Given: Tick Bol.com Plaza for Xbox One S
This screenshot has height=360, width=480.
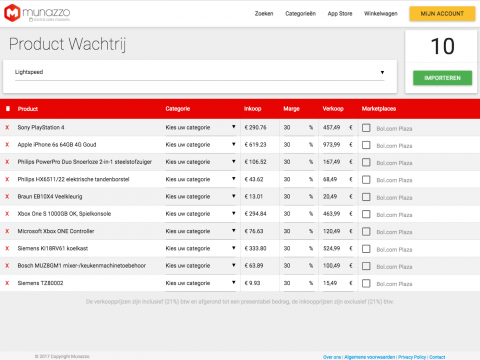Looking at the screenshot, I should 366,214.
